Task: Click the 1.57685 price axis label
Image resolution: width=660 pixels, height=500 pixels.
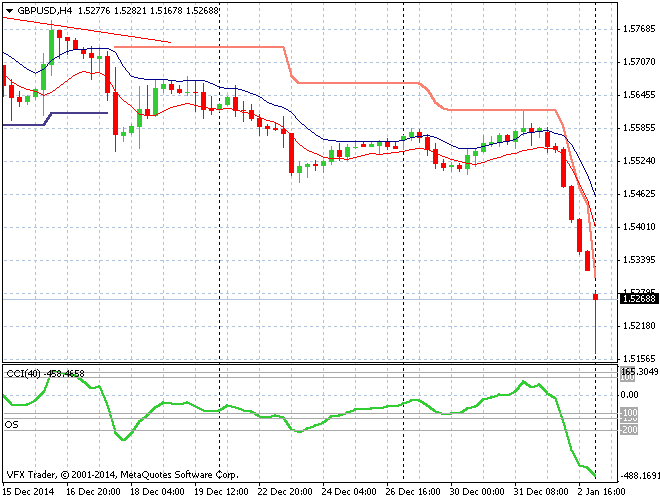Action: click(x=637, y=29)
